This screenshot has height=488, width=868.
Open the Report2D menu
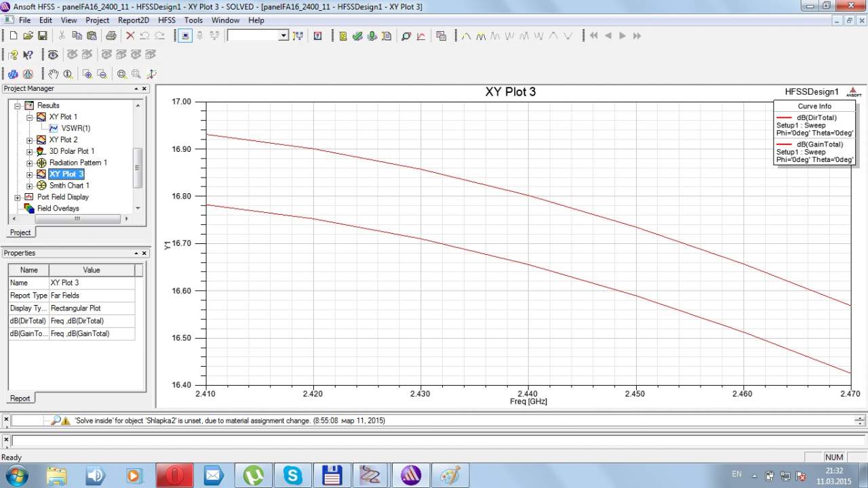pyautogui.click(x=134, y=20)
